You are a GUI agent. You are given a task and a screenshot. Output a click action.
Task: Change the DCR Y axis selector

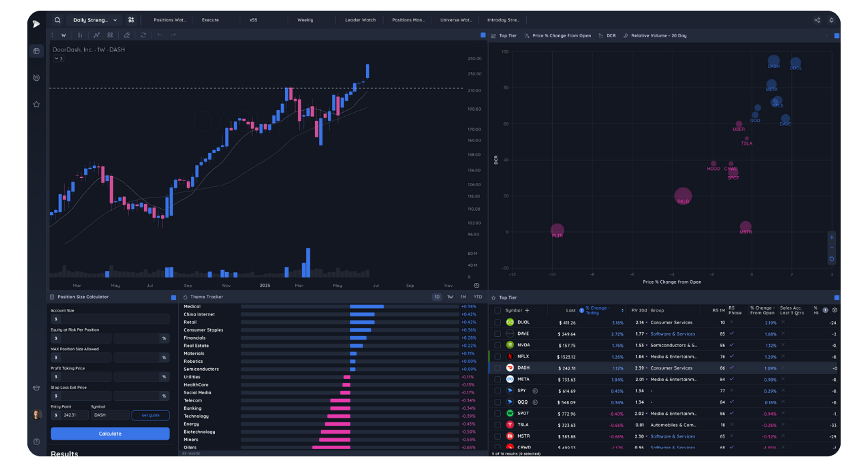point(608,35)
